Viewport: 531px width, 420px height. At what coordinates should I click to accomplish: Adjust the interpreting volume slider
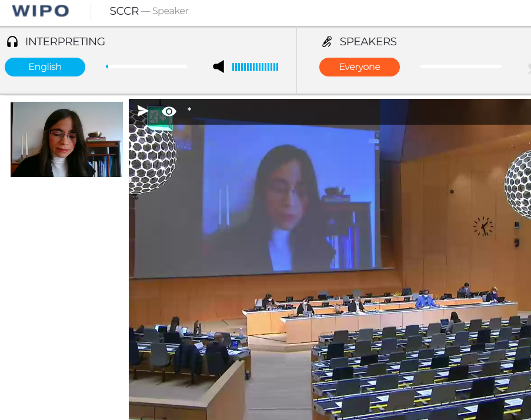(146, 66)
